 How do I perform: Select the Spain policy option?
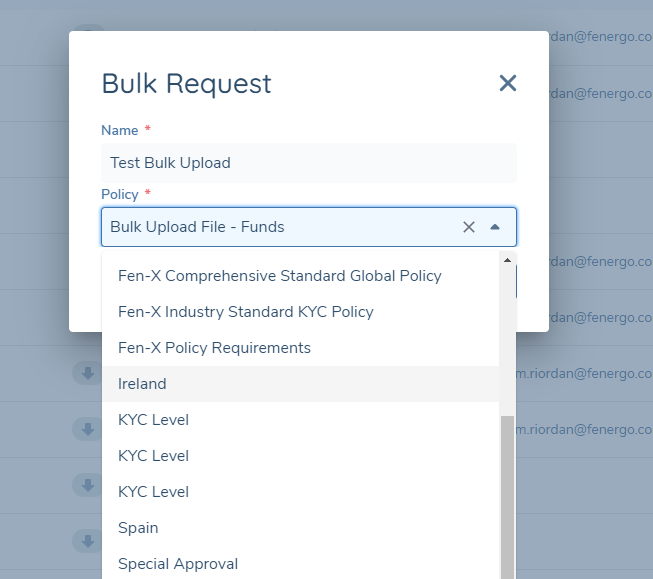[300, 528]
